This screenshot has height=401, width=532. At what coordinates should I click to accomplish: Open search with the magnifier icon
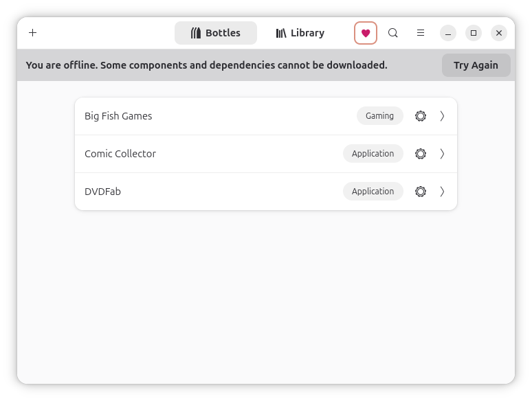[393, 33]
